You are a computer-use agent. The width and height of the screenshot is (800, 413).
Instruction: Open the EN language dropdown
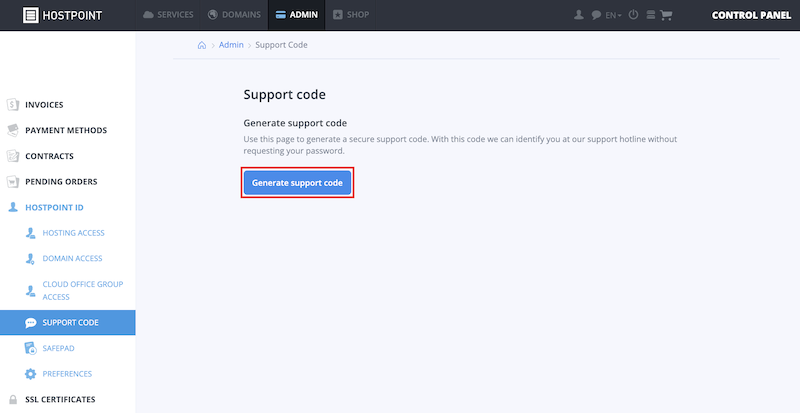point(613,15)
